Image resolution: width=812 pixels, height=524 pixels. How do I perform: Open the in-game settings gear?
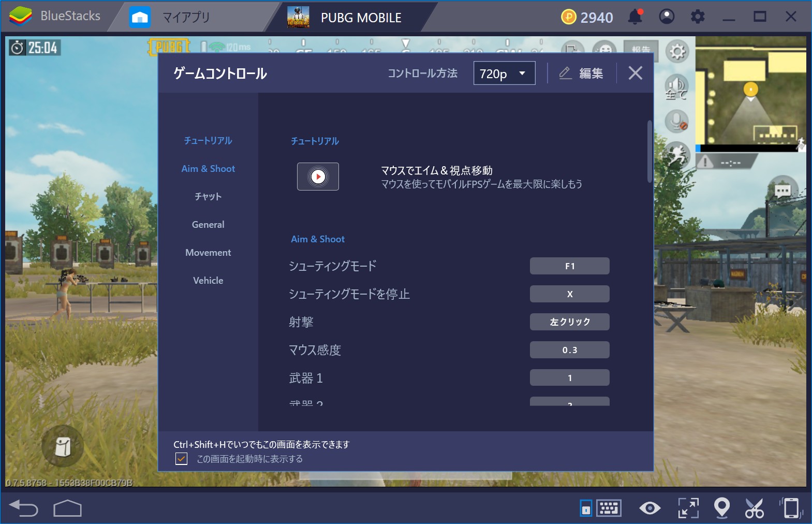(677, 51)
